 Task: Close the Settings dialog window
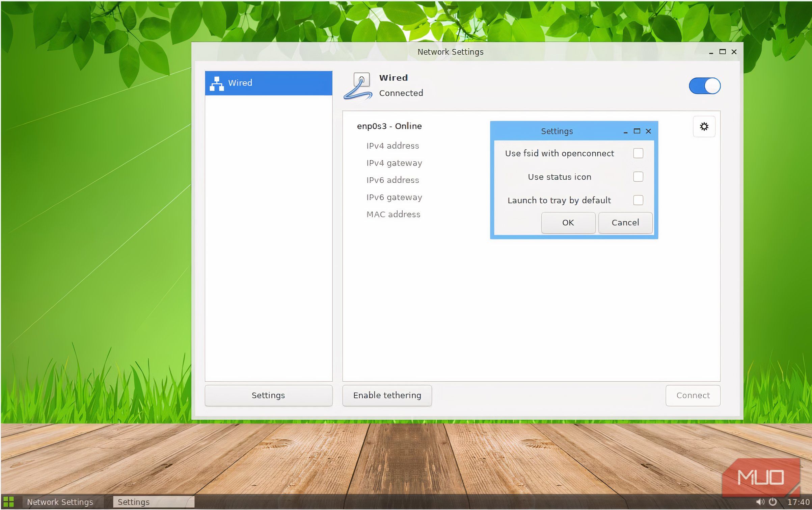pos(648,131)
